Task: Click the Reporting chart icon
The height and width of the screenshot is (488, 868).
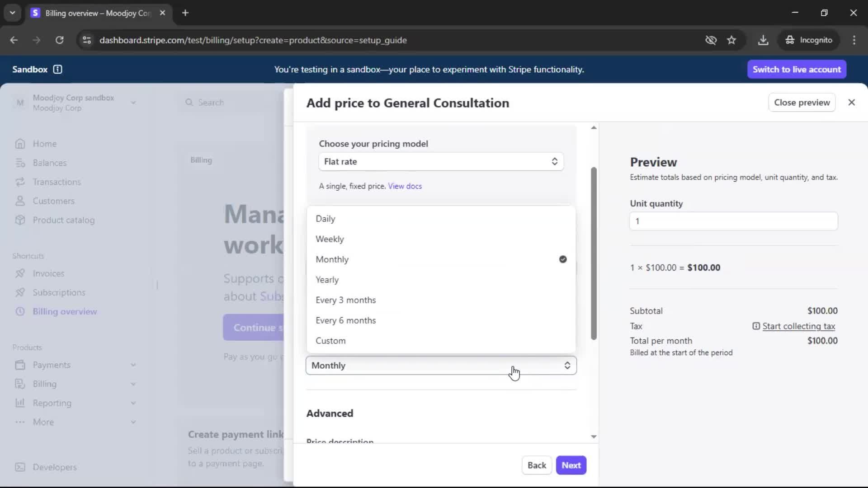Action: coord(20,403)
